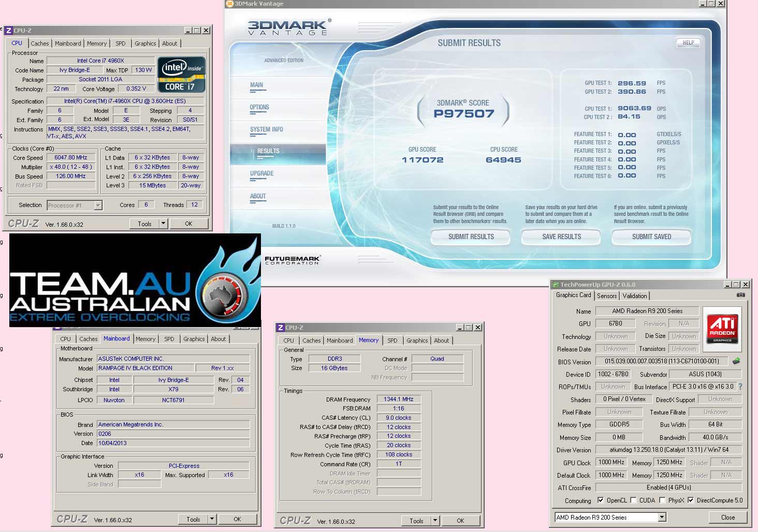Toggle the OpenCL checkbox in GPU-Z
758x532 pixels.
[x=601, y=500]
